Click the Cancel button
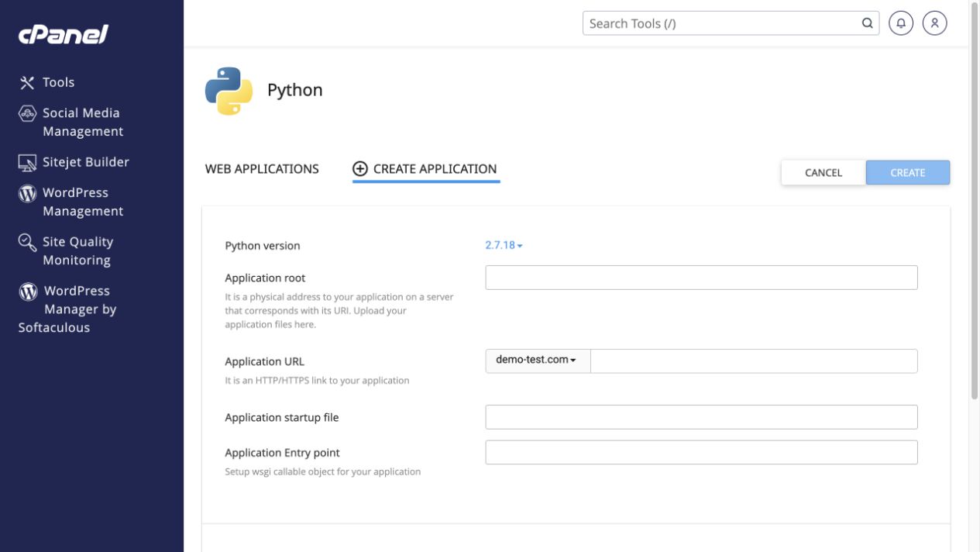 click(824, 173)
